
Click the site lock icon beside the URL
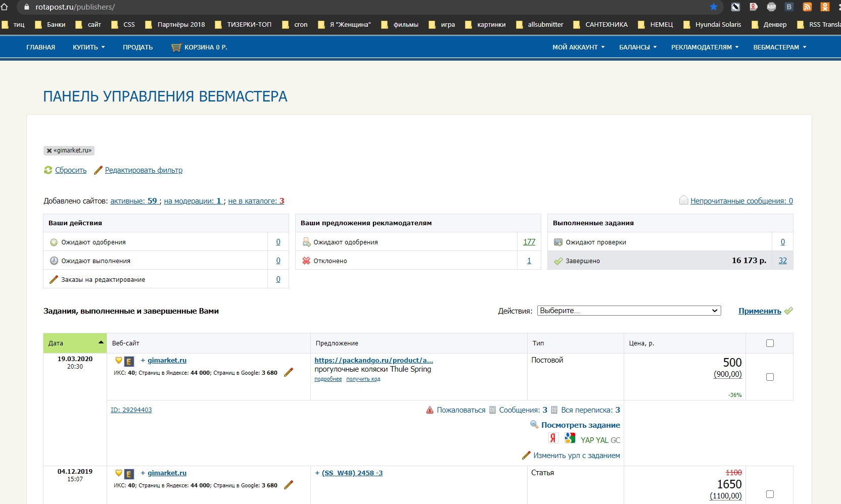pos(27,7)
